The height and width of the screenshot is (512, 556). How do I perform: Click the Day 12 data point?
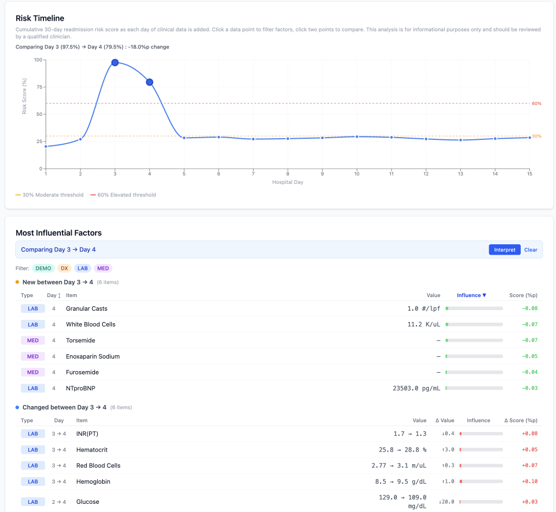click(426, 139)
